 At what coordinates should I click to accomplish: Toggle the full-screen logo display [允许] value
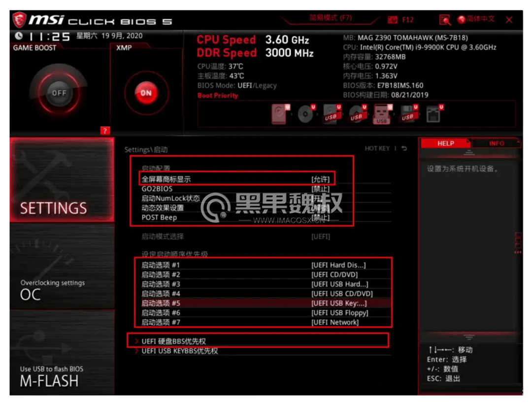point(320,179)
